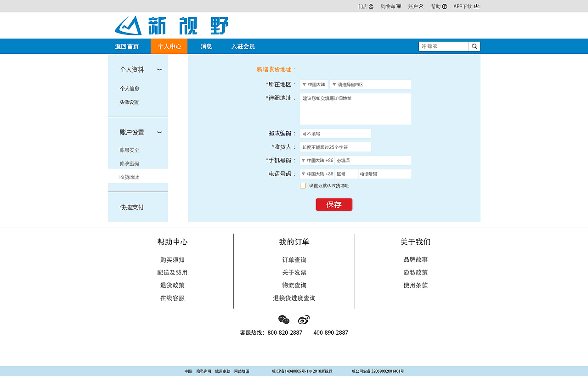The height and width of the screenshot is (376, 588).
Task: Collapse the 账户设置 section chevron
Action: pyautogui.click(x=159, y=133)
